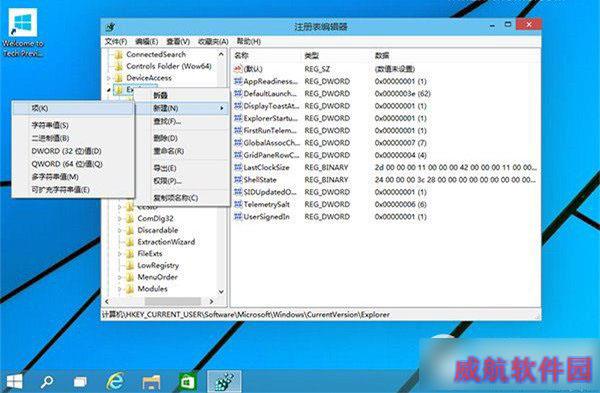600x393 pixels.
Task: Open the taskbar Search magnifier
Action: [x=47, y=382]
